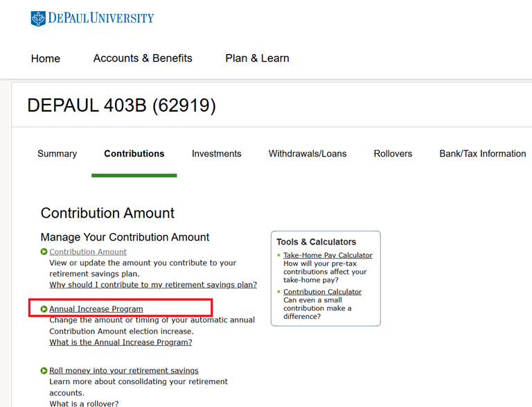Go to the Investments tab
This screenshot has height=407, width=532.
click(x=216, y=154)
